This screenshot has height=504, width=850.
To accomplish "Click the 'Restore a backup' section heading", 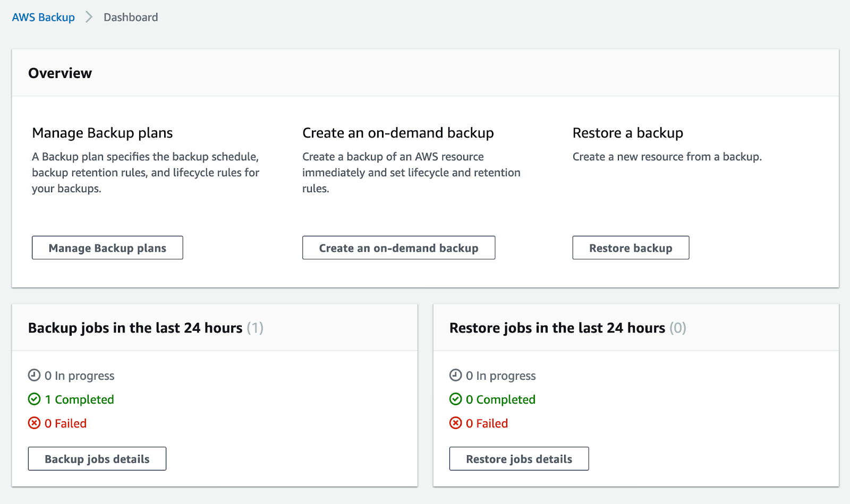I will (x=628, y=133).
